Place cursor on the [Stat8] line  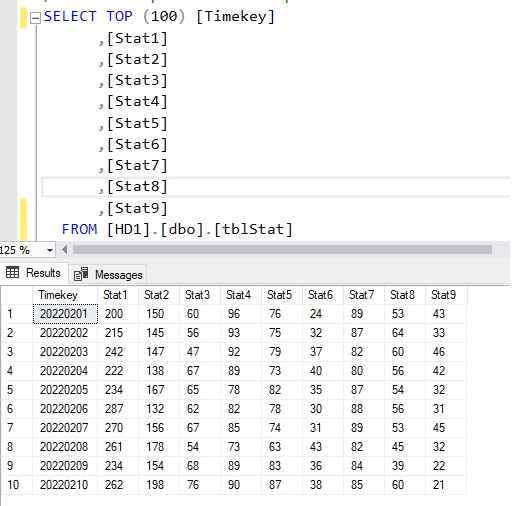(276, 187)
